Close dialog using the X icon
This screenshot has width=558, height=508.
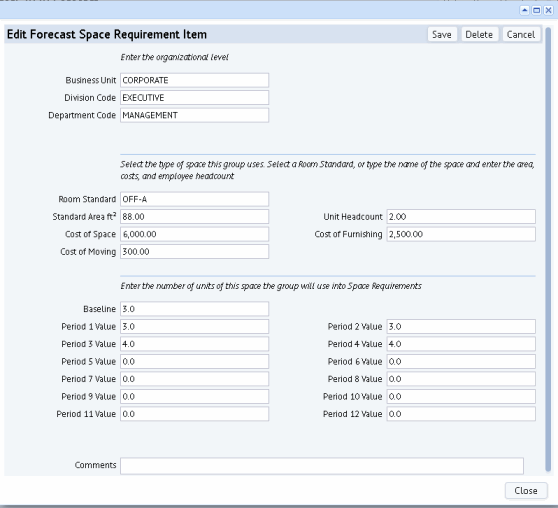[548, 10]
